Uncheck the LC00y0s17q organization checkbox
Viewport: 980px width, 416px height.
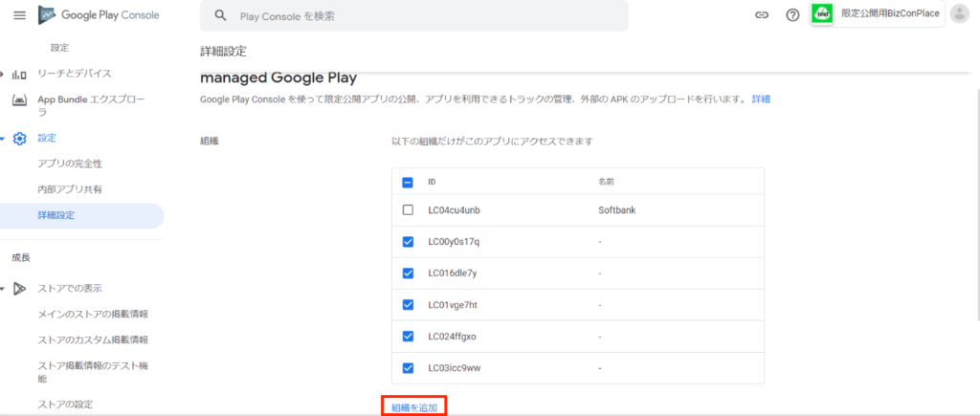pyautogui.click(x=408, y=242)
